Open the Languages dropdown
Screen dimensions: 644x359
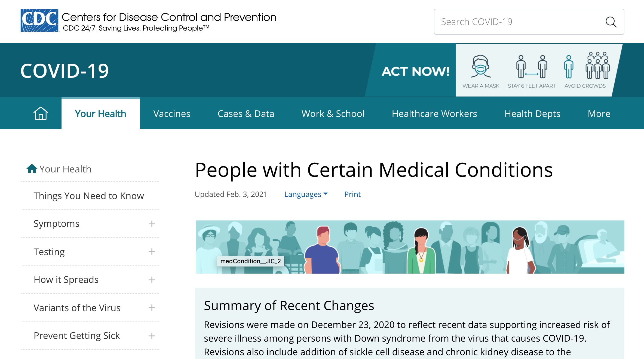(x=306, y=194)
